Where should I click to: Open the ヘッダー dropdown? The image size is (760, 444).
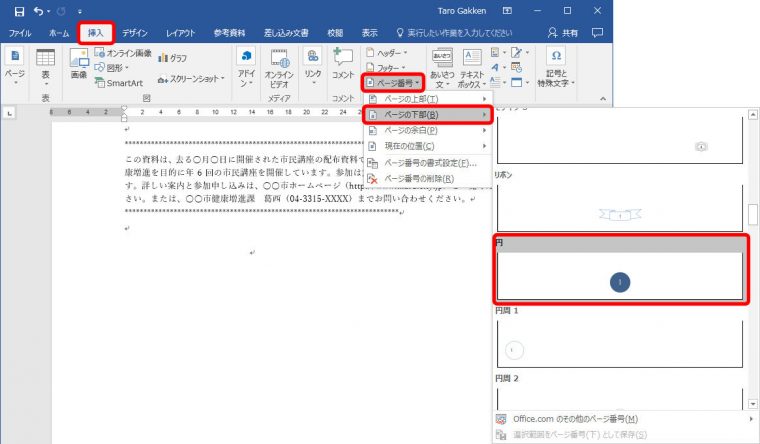click(386, 53)
